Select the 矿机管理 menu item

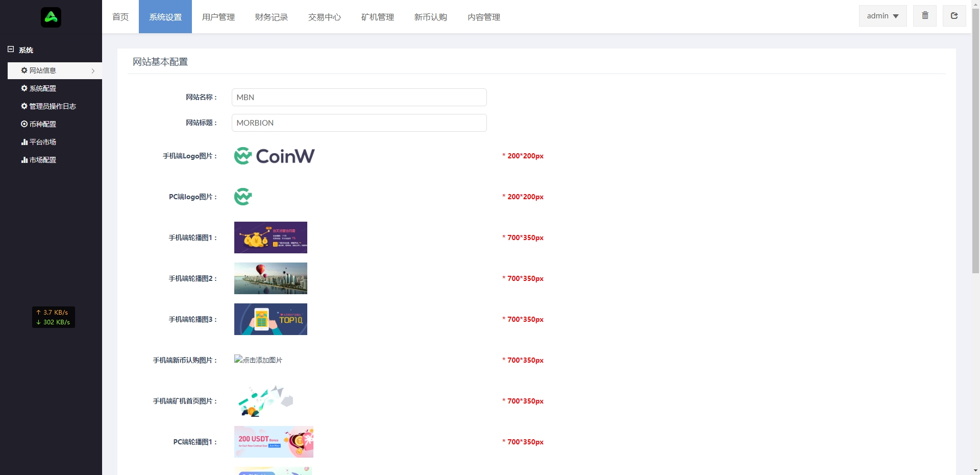point(378,17)
